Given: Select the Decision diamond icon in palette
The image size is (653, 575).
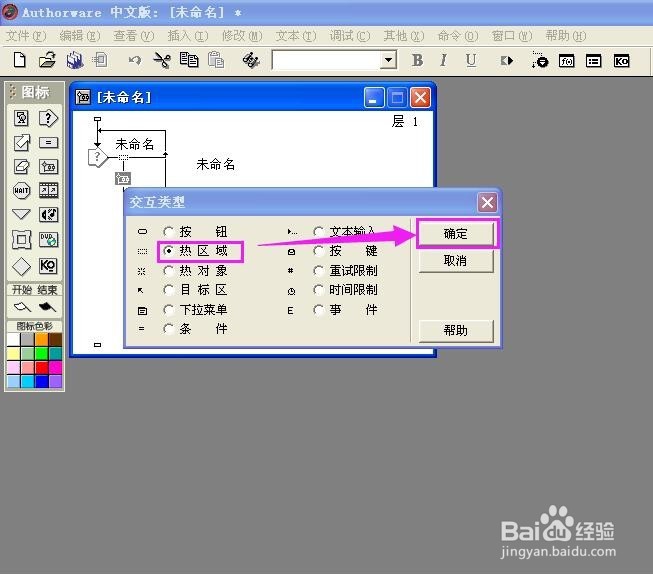Looking at the screenshot, I should coord(21,266).
